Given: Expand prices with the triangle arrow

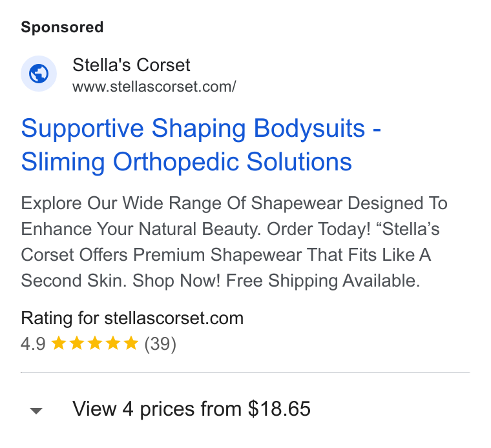Looking at the screenshot, I should point(36,411).
